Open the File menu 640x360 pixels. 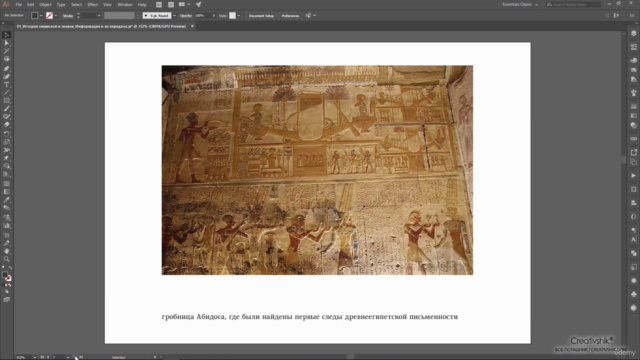18,4
